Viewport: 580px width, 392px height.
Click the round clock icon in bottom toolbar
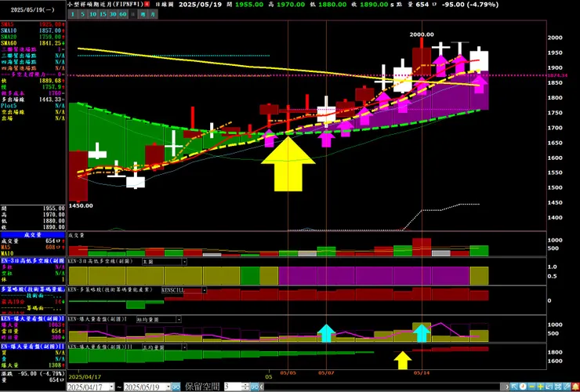click(523, 387)
